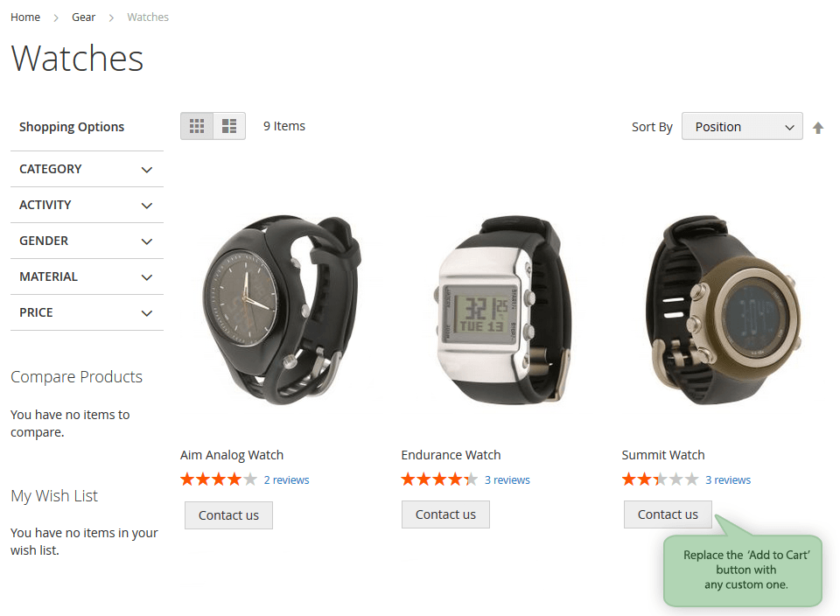This screenshot has height=616, width=840.
Task: Open Summit Watch product title link
Action: point(663,455)
